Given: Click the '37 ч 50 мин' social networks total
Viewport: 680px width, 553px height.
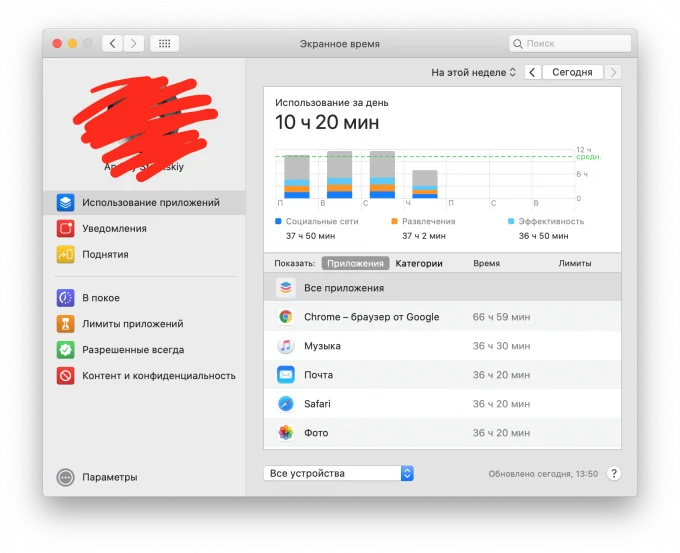Looking at the screenshot, I should click(x=310, y=236).
